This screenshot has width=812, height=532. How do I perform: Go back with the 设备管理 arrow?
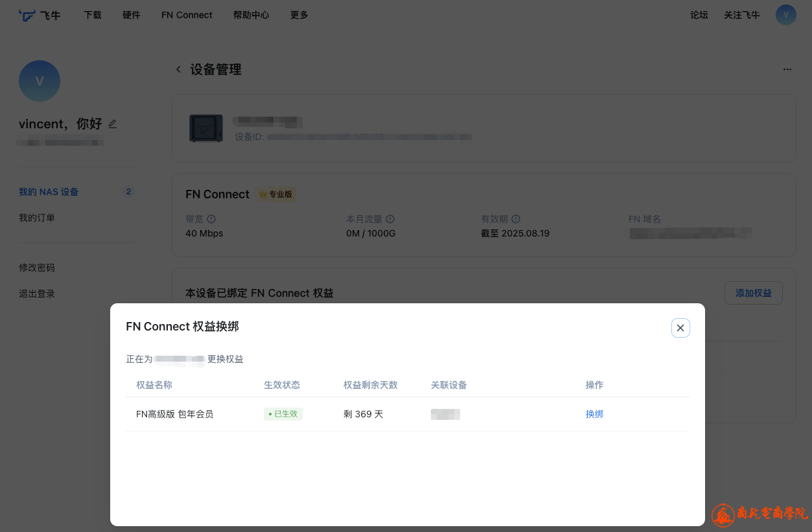pyautogui.click(x=178, y=69)
